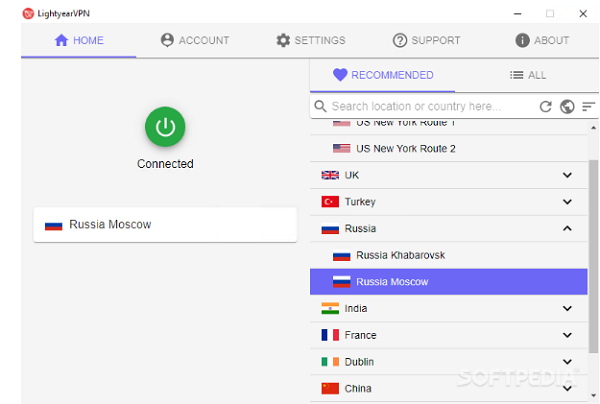Open the SETTINGS tab
600x404 pixels.
311,40
